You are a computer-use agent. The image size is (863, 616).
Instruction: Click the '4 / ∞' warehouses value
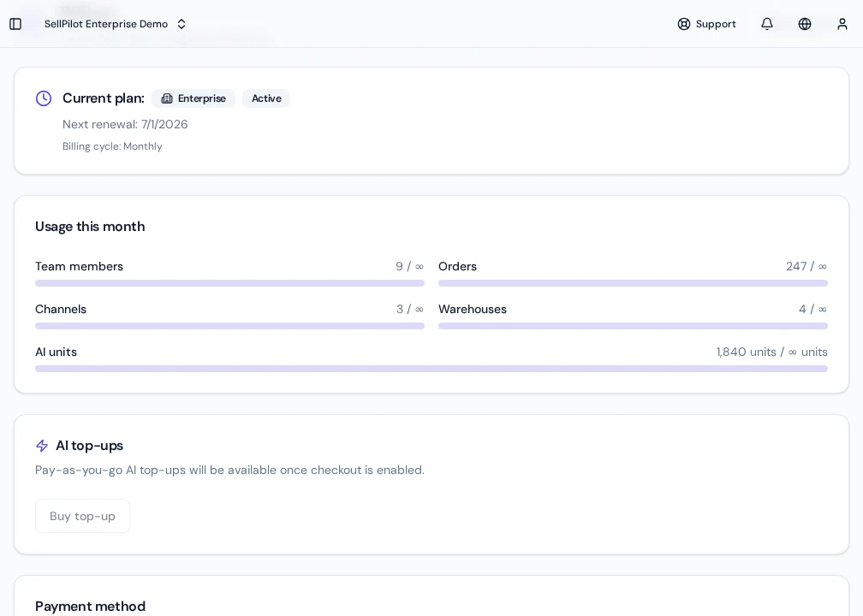coord(813,309)
